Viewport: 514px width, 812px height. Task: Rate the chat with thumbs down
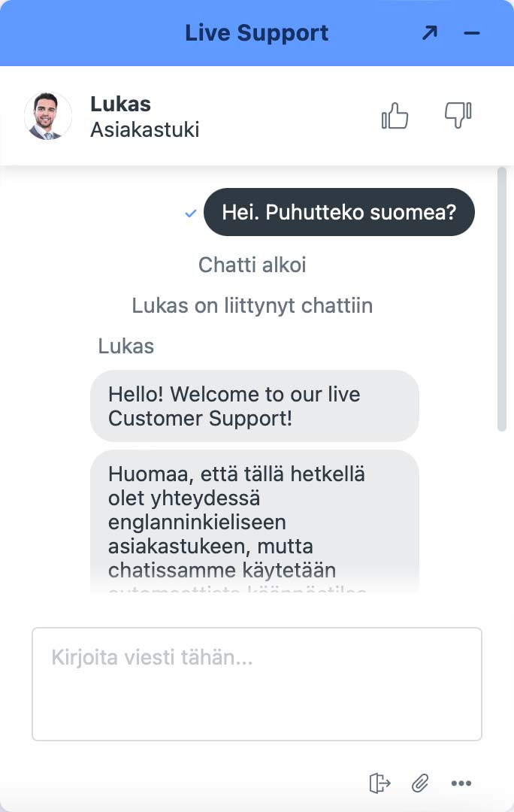point(458,116)
